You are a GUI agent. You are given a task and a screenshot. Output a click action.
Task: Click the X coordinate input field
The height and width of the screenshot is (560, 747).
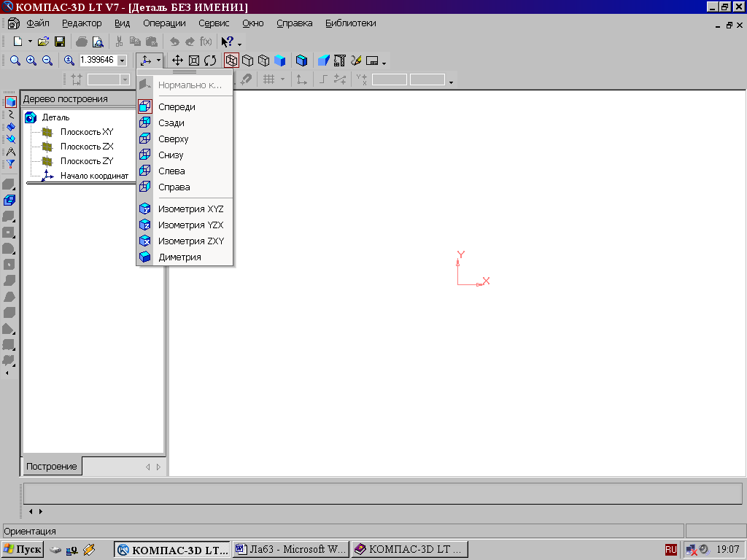point(390,79)
